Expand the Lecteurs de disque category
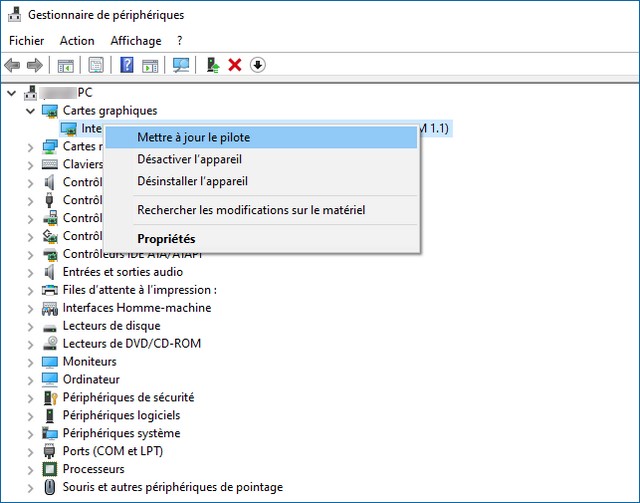Viewport: 640px width, 503px height. pos(29,326)
